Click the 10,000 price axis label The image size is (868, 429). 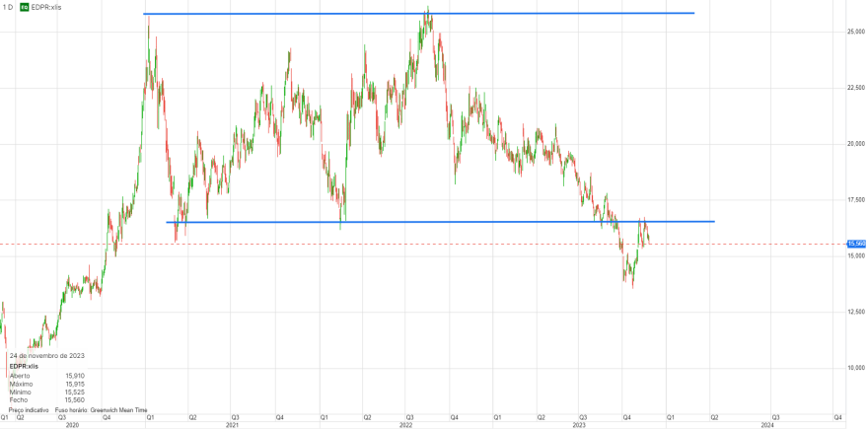point(856,368)
